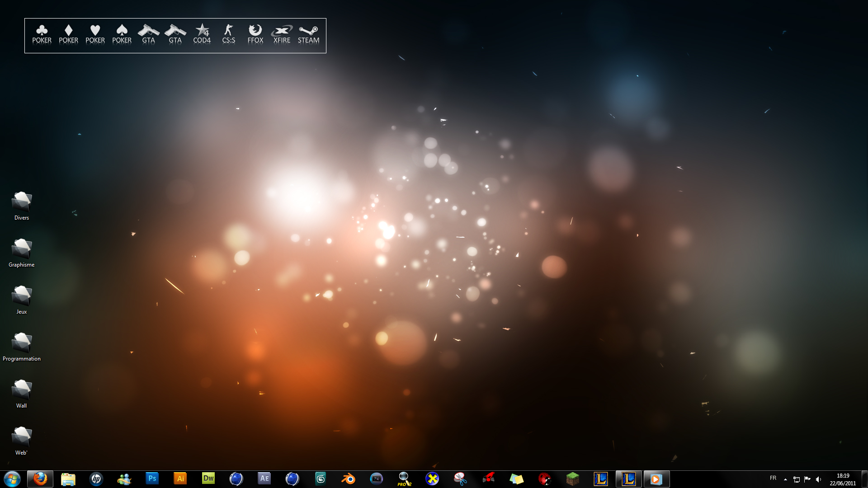Launch Illustrator from the taskbar

(180, 479)
